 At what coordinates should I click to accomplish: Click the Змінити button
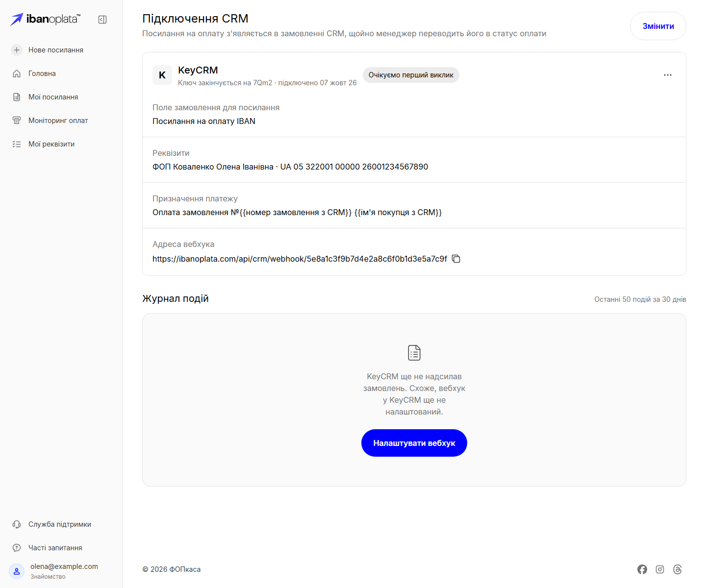658,26
